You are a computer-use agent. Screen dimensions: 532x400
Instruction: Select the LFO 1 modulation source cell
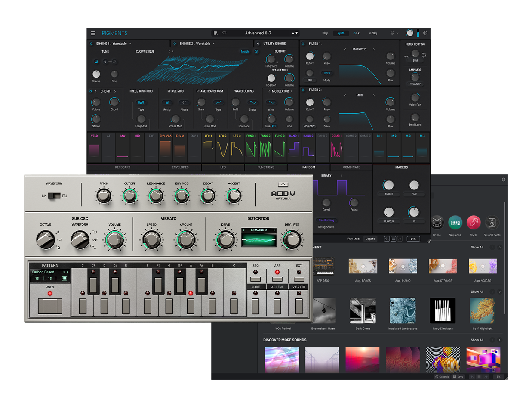point(209,148)
